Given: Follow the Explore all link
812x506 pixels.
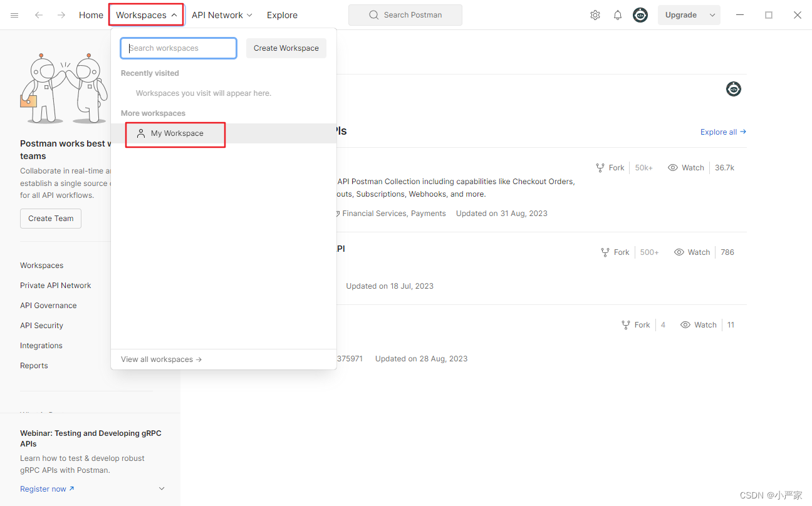Looking at the screenshot, I should coord(724,132).
